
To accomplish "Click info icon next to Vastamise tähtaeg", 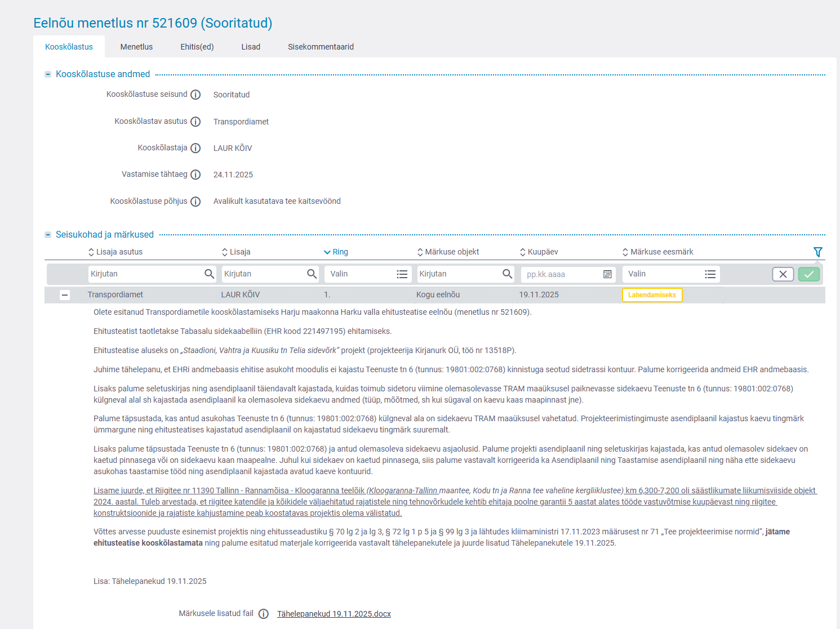I will [x=195, y=175].
